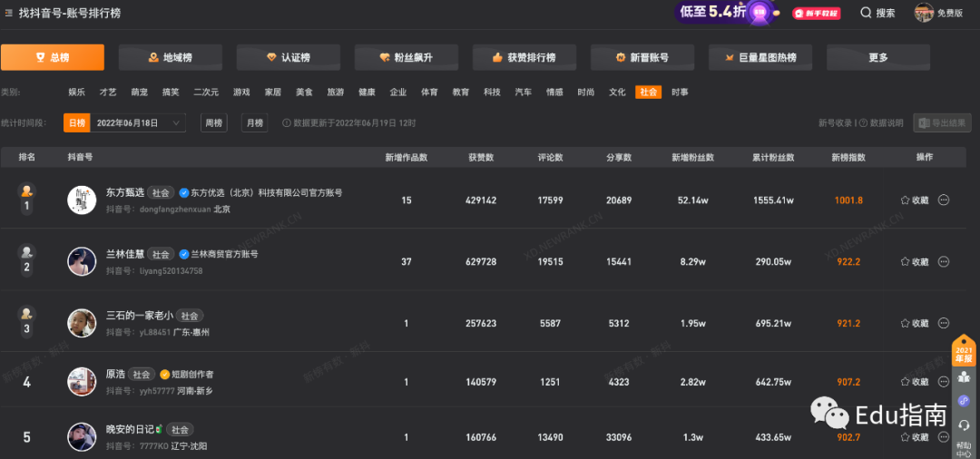Image resolution: width=980 pixels, height=459 pixels.
Task: Sort by 新增作品数 column header
Action: (x=407, y=157)
